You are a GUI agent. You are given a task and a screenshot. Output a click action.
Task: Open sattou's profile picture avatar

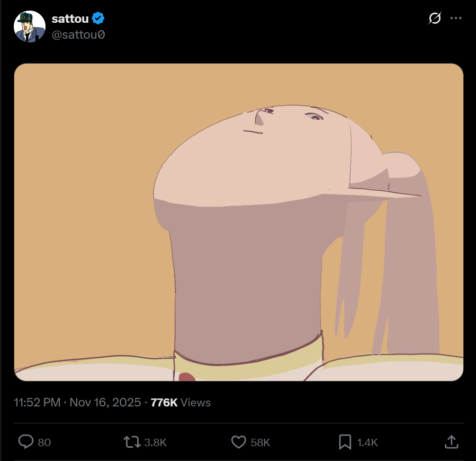pos(30,26)
